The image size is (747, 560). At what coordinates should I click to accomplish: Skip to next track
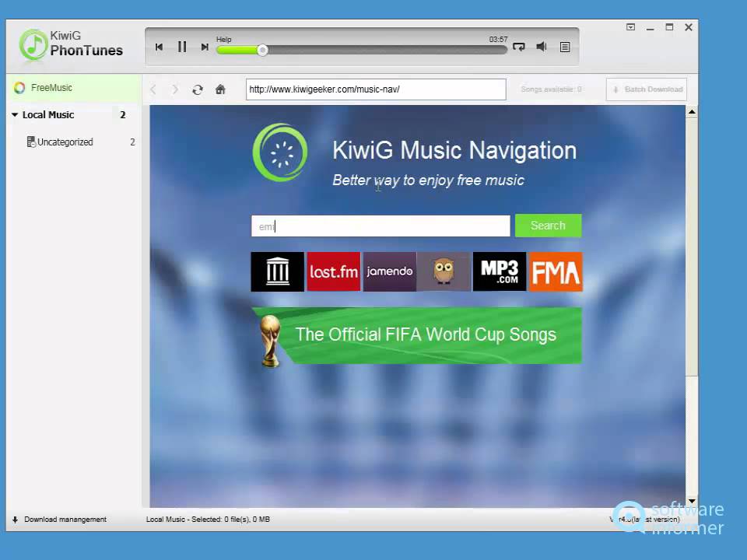coord(205,47)
